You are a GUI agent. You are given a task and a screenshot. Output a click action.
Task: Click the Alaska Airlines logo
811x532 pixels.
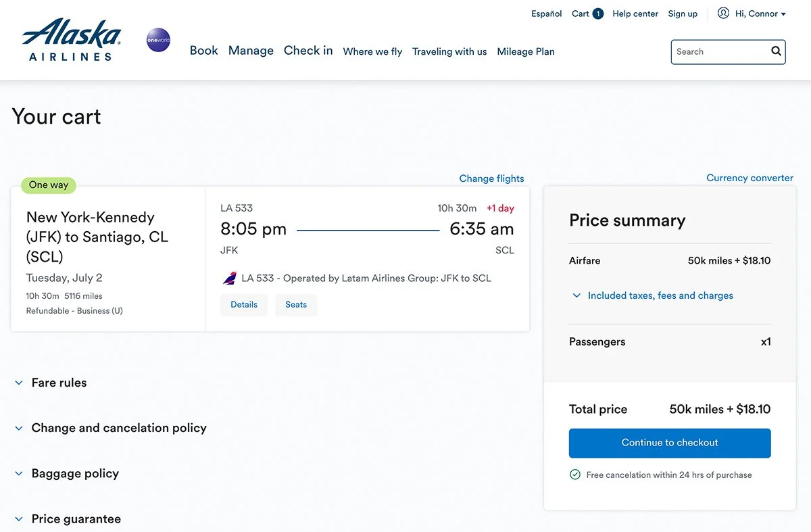[x=71, y=40]
